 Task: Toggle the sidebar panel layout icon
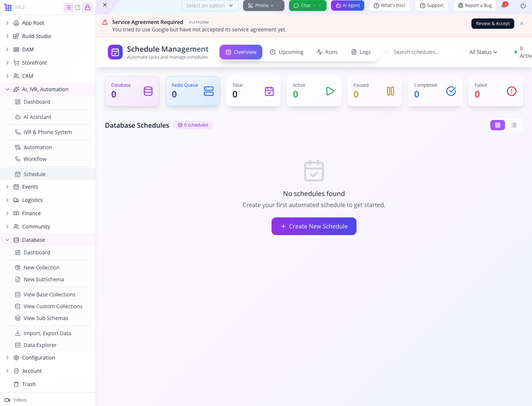78,7
